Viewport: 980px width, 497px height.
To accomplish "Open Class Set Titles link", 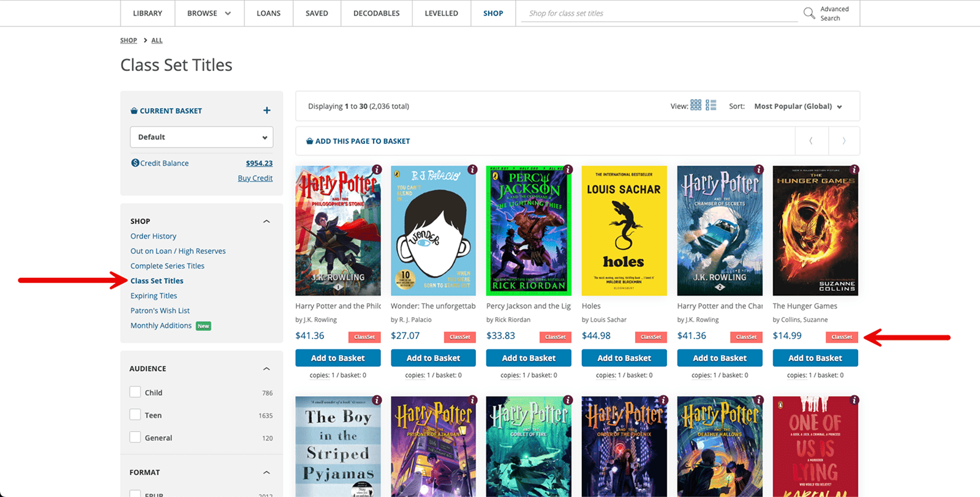I will 157,281.
